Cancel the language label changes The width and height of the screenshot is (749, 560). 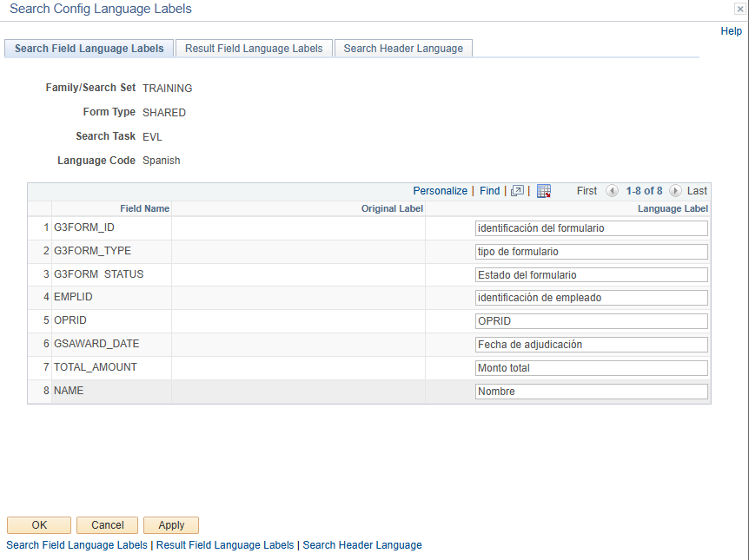click(107, 524)
